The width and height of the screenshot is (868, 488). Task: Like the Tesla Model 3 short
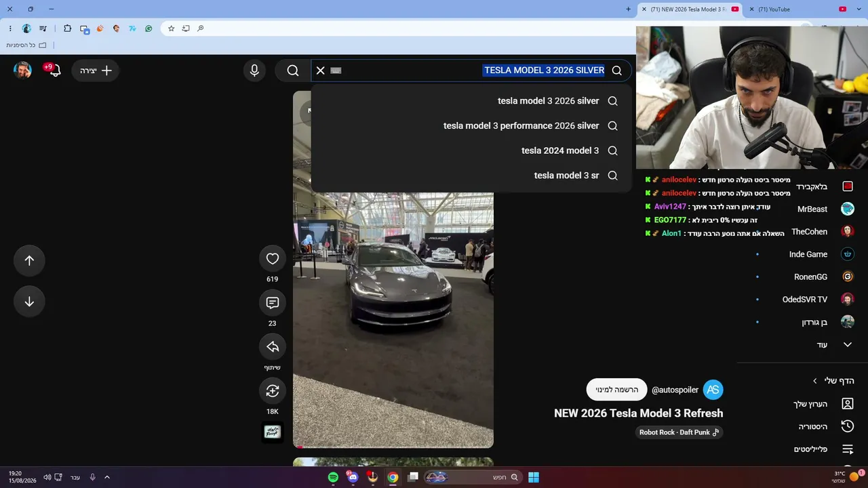(273, 259)
